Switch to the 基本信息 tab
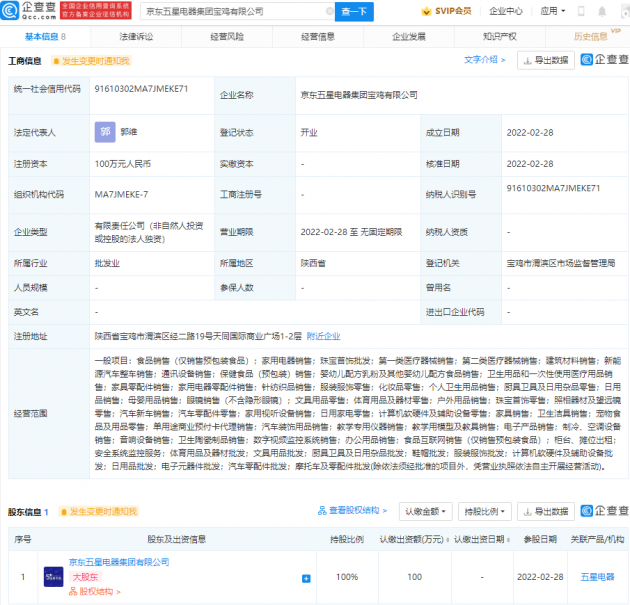Image resolution: width=630 pixels, height=605 pixels. click(45, 37)
